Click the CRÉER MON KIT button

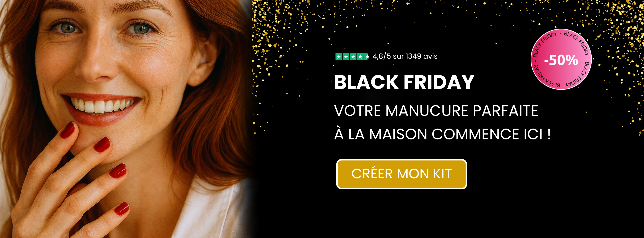click(401, 174)
